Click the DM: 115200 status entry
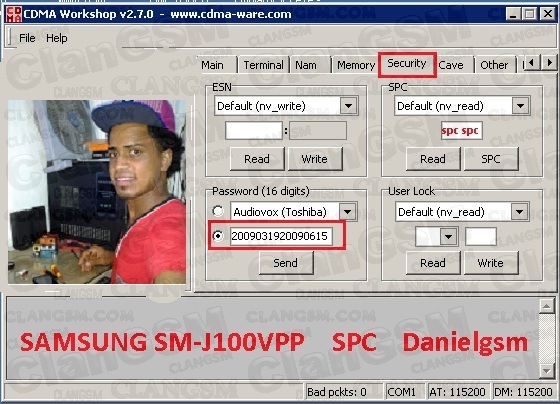 523,392
